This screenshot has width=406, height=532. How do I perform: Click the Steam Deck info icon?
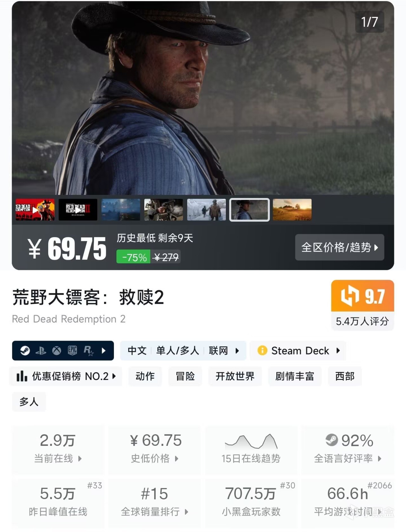coord(262,350)
